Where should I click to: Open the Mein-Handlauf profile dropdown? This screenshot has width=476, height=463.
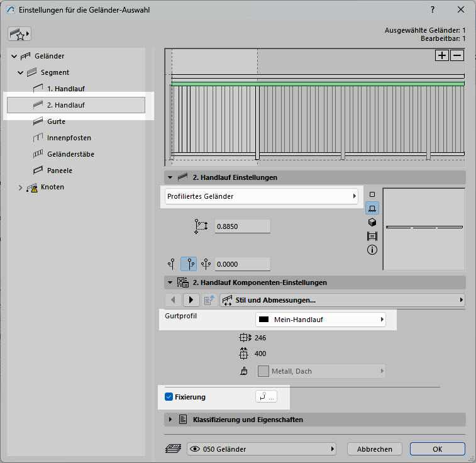pyautogui.click(x=321, y=320)
